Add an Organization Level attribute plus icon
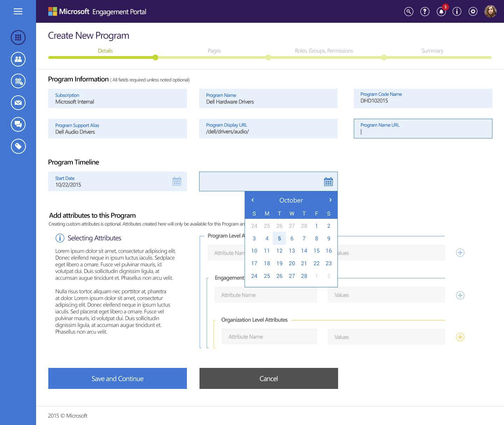Viewport: 504px width, 425px height. pyautogui.click(x=460, y=337)
